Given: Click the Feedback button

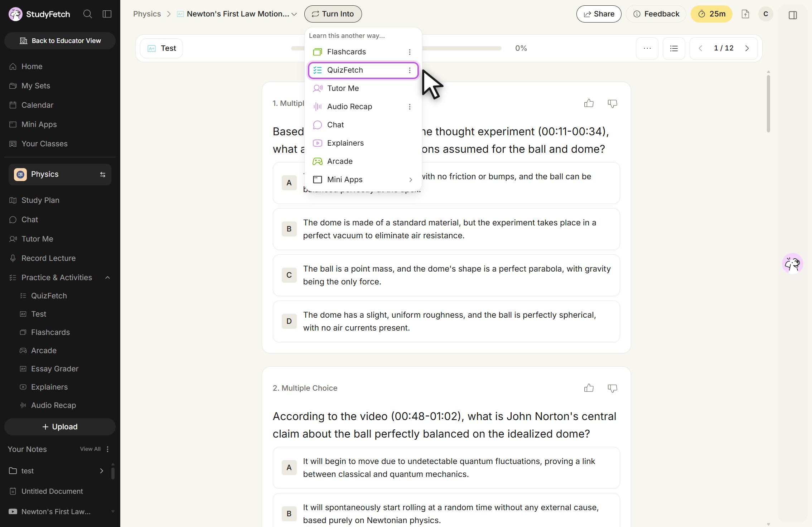Looking at the screenshot, I should (656, 14).
